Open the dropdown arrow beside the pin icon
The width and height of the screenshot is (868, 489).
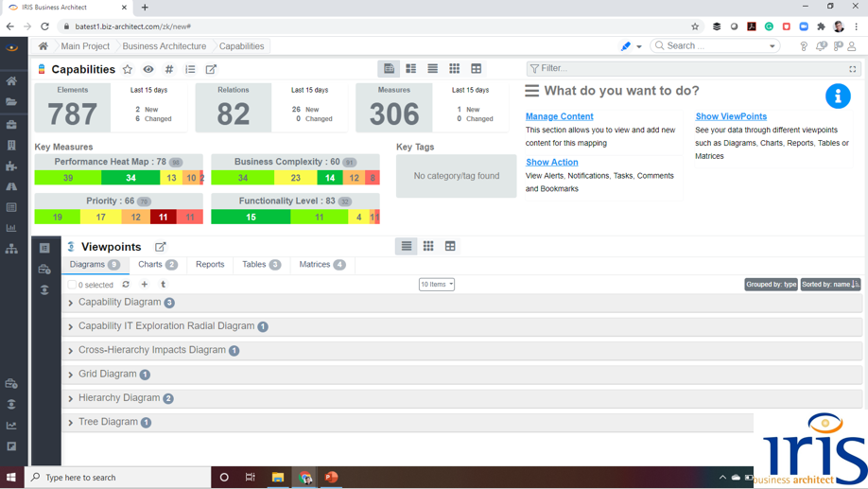point(639,47)
